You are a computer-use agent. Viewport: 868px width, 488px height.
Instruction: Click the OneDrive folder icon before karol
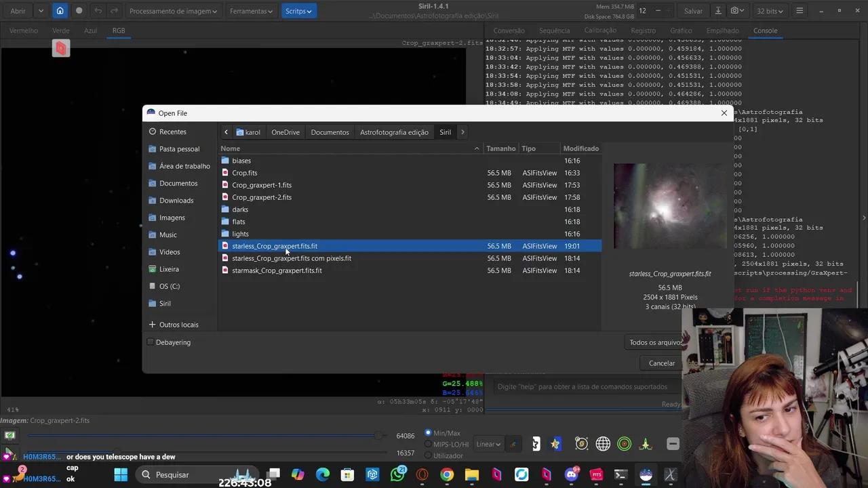tap(240, 132)
